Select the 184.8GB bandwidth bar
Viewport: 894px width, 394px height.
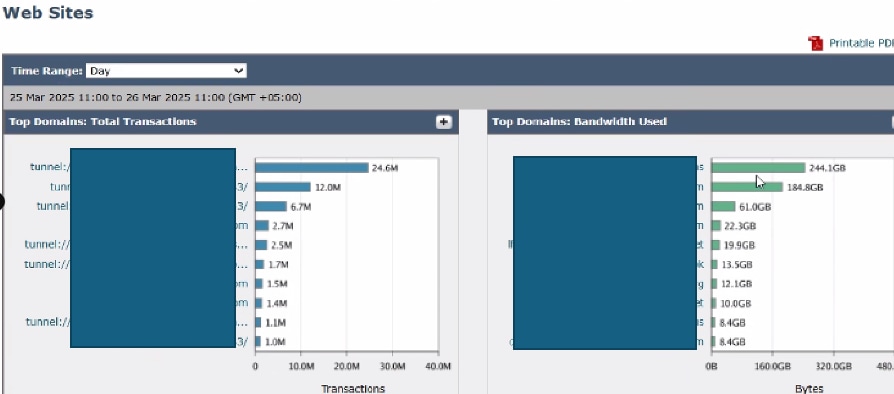coord(747,187)
